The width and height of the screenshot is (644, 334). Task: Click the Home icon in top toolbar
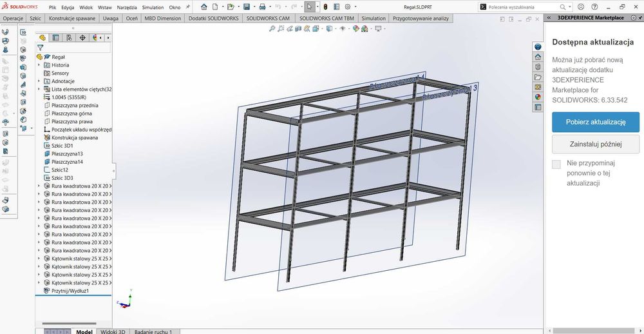click(x=204, y=7)
